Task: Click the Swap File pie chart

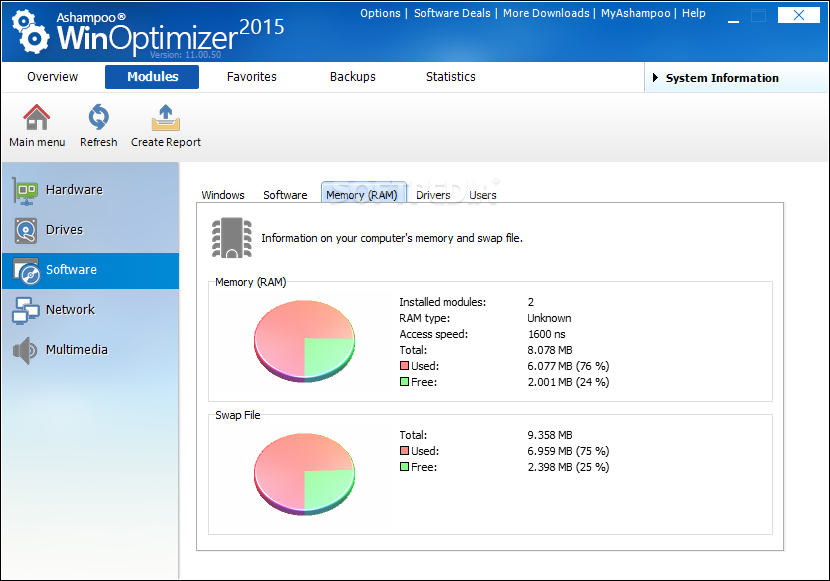Action: [304, 474]
